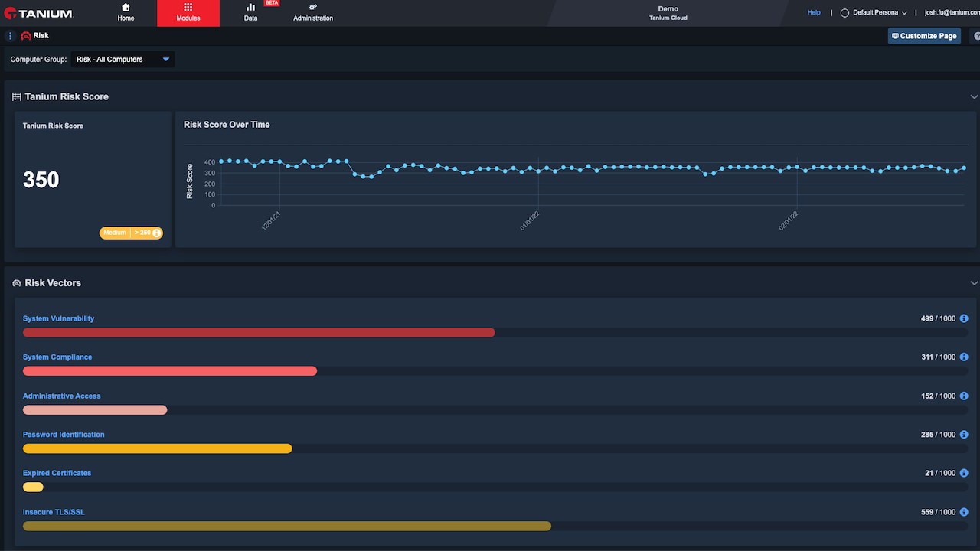Click the 499 / 1000 score value
980x551 pixels.
tap(938, 318)
